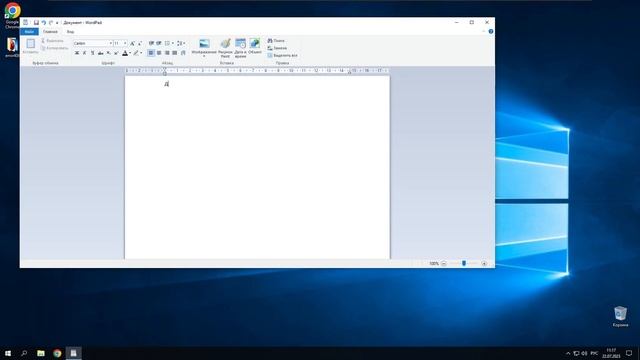640x360 pixels.
Task: Click the shrink font size icon
Action: click(140, 43)
